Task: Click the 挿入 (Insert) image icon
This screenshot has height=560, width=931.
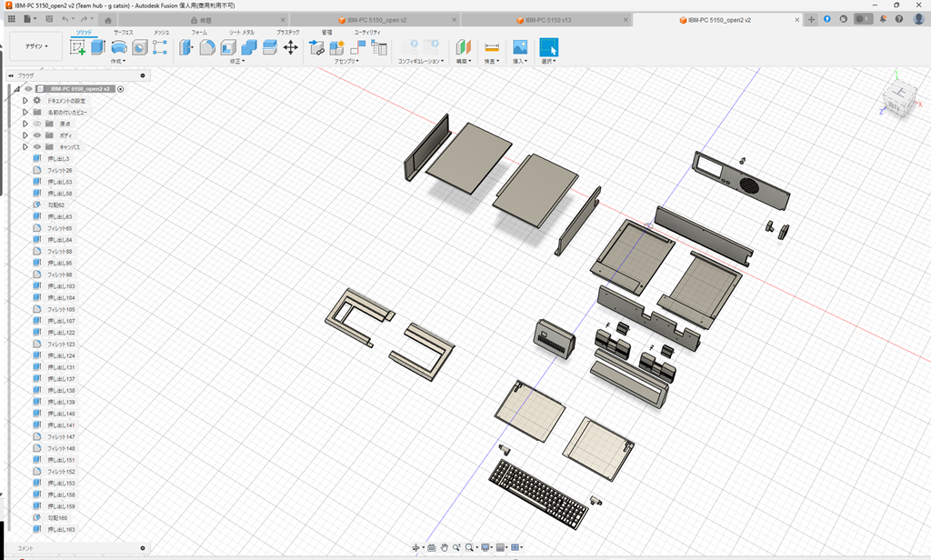Action: coord(519,47)
